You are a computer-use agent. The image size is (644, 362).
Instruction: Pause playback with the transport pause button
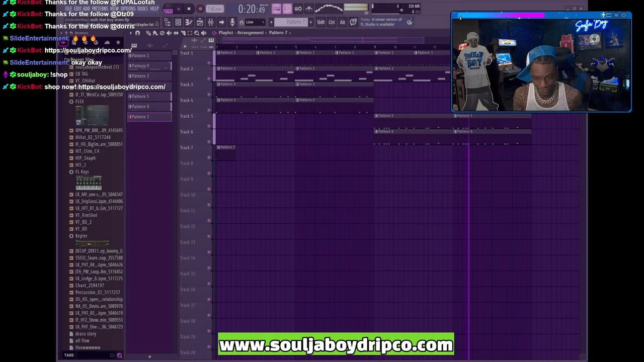178,9
